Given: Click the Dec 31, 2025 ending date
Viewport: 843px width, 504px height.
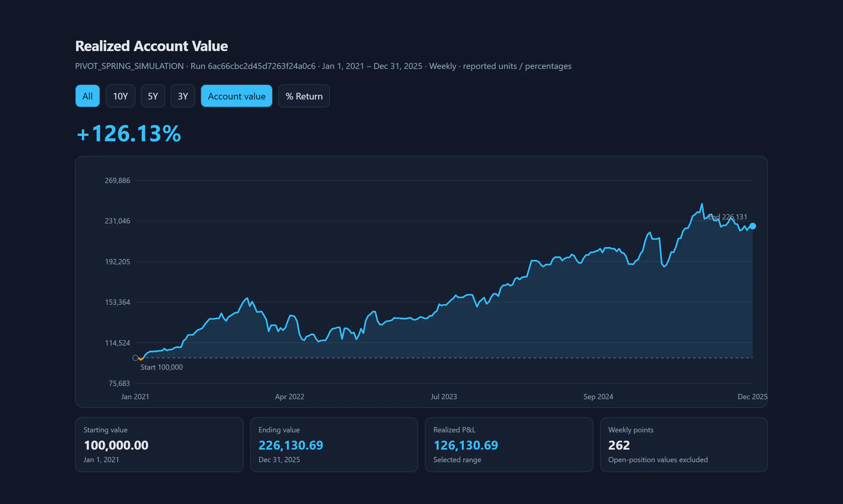Looking at the screenshot, I should [279, 460].
